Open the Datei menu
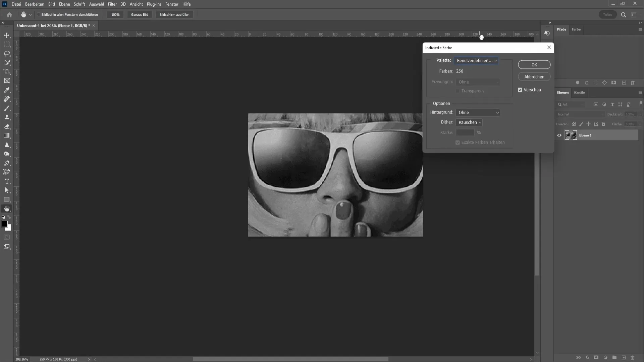Screen dimensions: 644x362 click(x=16, y=4)
